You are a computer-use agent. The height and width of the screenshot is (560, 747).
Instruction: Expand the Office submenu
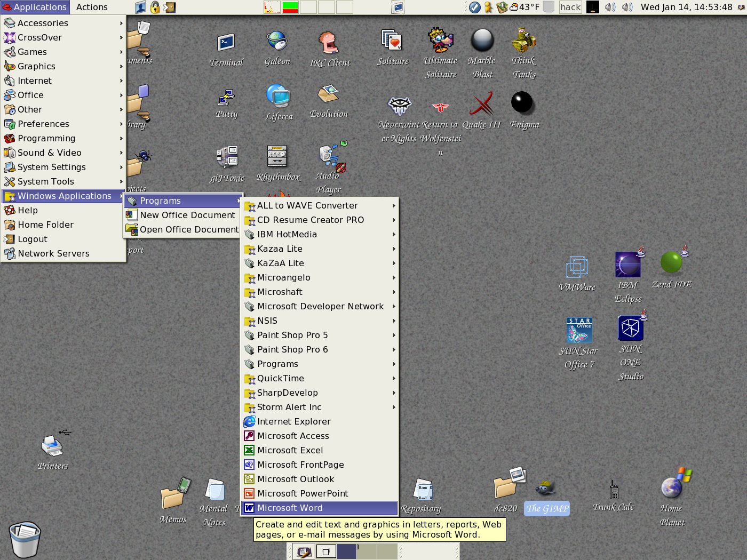tap(63, 95)
